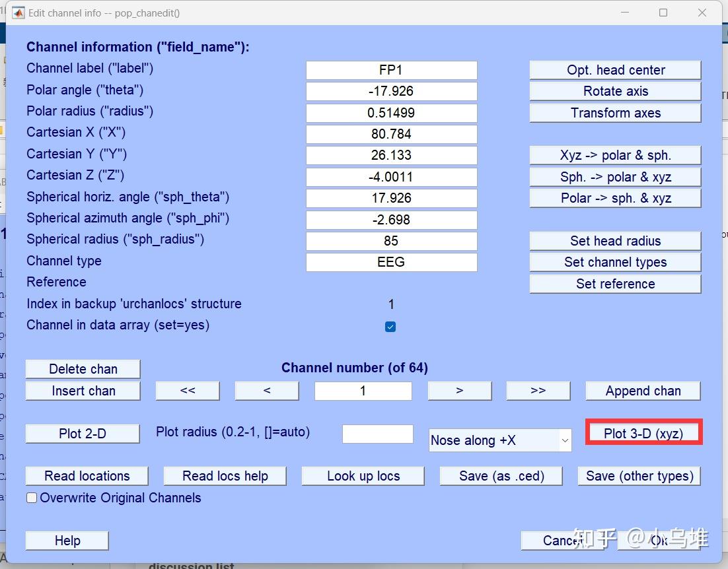Open the Plot 2-D view
728x569 pixels.
pos(82,434)
